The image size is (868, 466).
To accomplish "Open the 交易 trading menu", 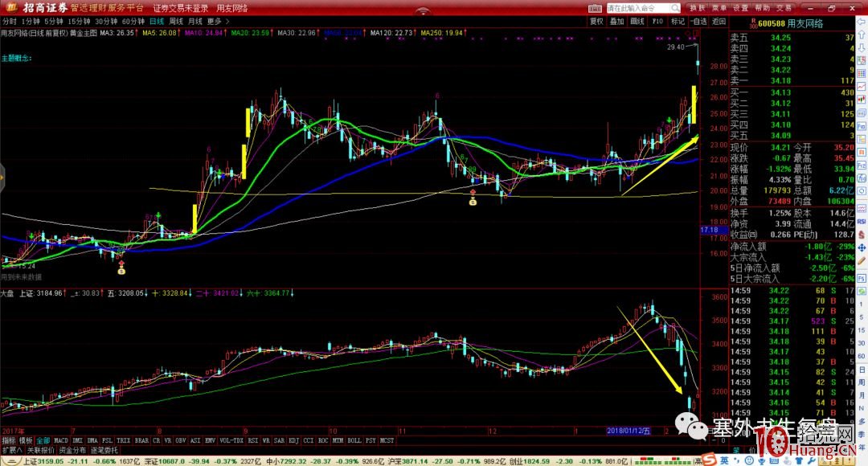I will click(x=784, y=8).
